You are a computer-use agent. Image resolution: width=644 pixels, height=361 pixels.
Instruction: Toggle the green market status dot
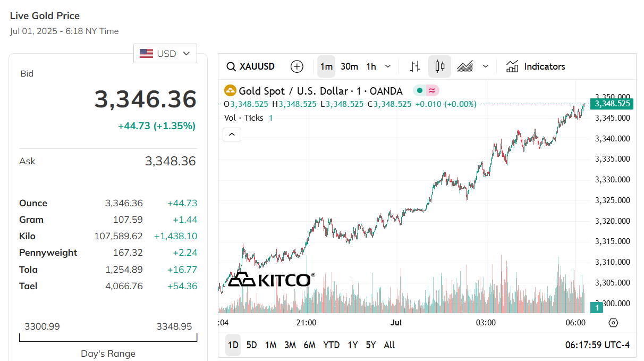coord(419,91)
